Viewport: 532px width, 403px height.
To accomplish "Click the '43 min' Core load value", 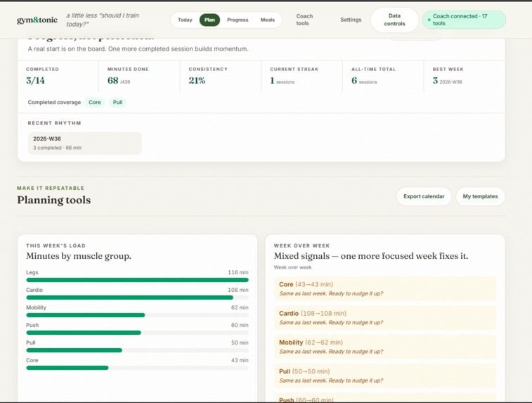I will (x=240, y=360).
